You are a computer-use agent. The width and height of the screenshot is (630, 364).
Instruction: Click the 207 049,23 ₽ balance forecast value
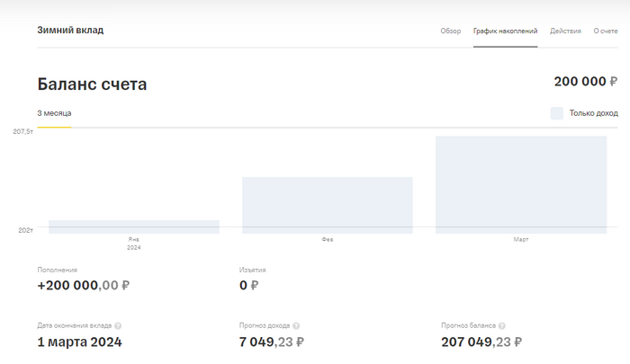481,342
